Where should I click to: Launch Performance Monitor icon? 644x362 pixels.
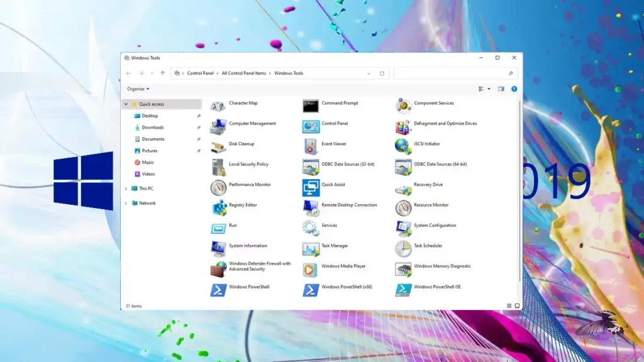point(218,187)
